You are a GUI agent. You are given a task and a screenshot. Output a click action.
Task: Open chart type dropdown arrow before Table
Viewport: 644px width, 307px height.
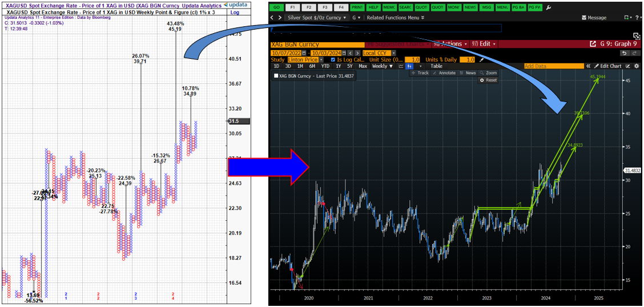[421, 66]
